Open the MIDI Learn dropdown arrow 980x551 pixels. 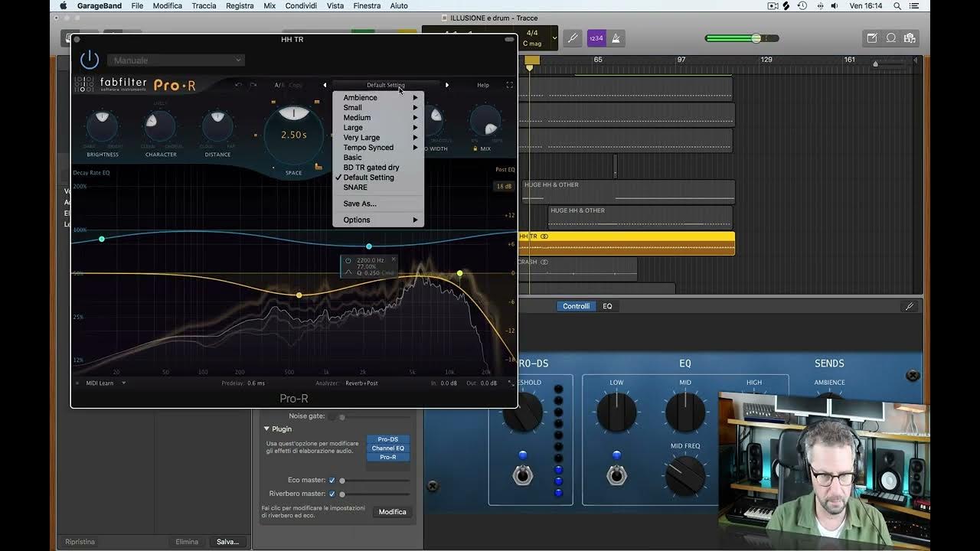(123, 383)
